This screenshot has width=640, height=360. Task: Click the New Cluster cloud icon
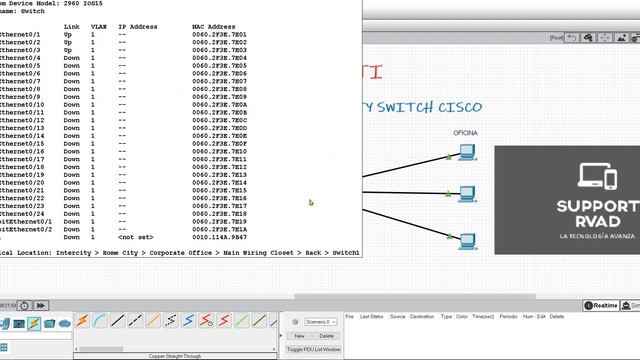click(588, 38)
